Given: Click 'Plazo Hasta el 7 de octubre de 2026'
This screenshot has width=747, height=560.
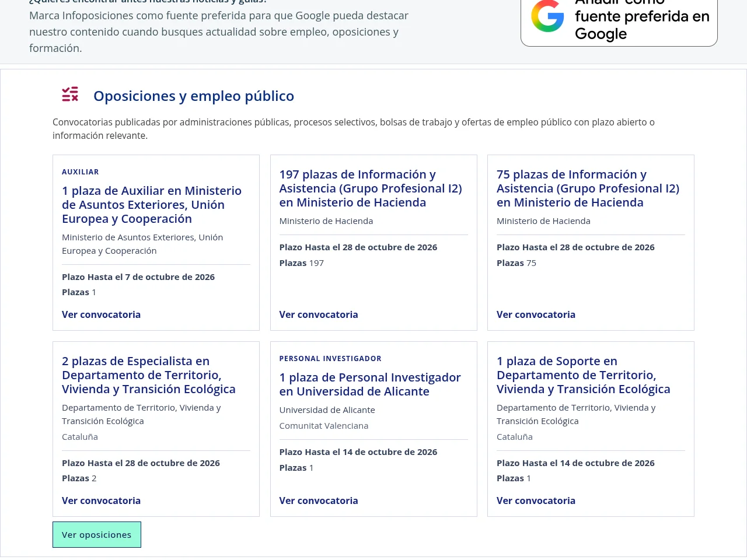Looking at the screenshot, I should pyautogui.click(x=138, y=277).
